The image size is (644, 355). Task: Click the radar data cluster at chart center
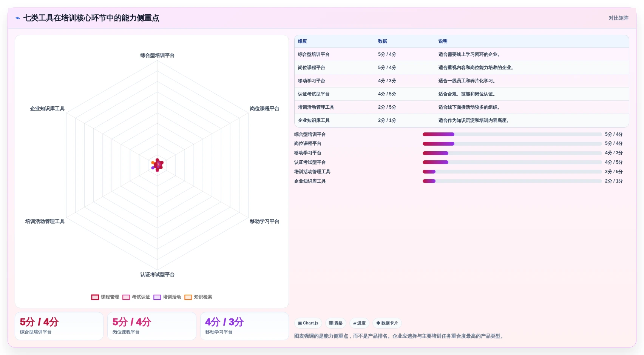[x=158, y=165]
